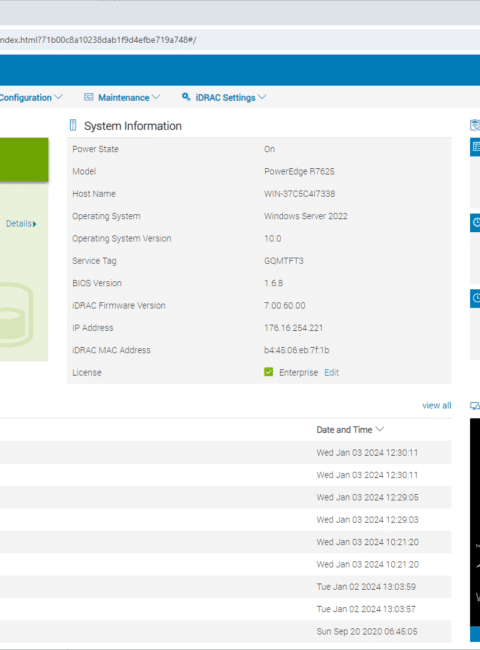This screenshot has width=480, height=650.
Task: Select the PowerEdge R7625 model value
Action: [x=299, y=171]
